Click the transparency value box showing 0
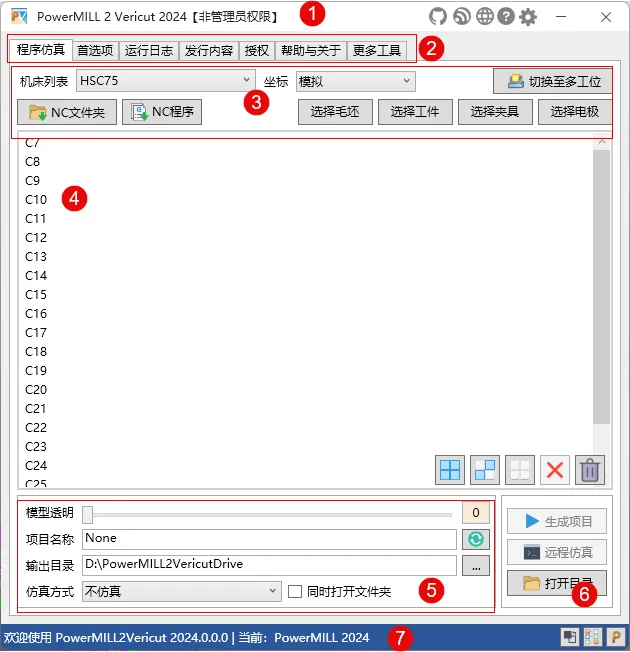 click(x=476, y=513)
